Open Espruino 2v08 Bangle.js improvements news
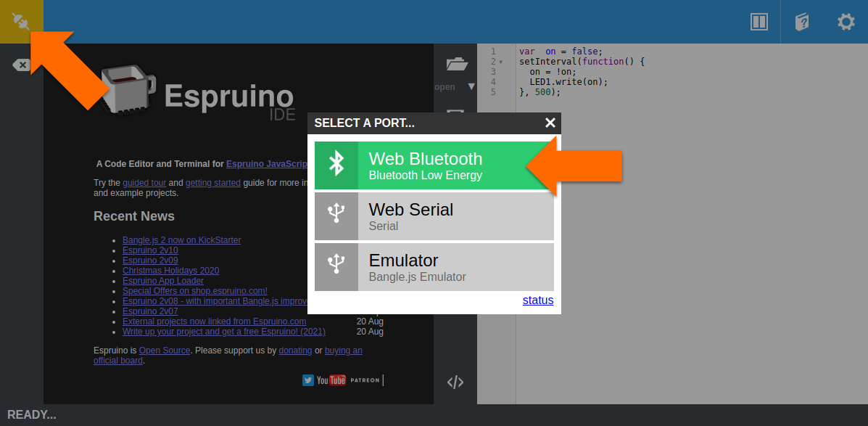 (215, 300)
